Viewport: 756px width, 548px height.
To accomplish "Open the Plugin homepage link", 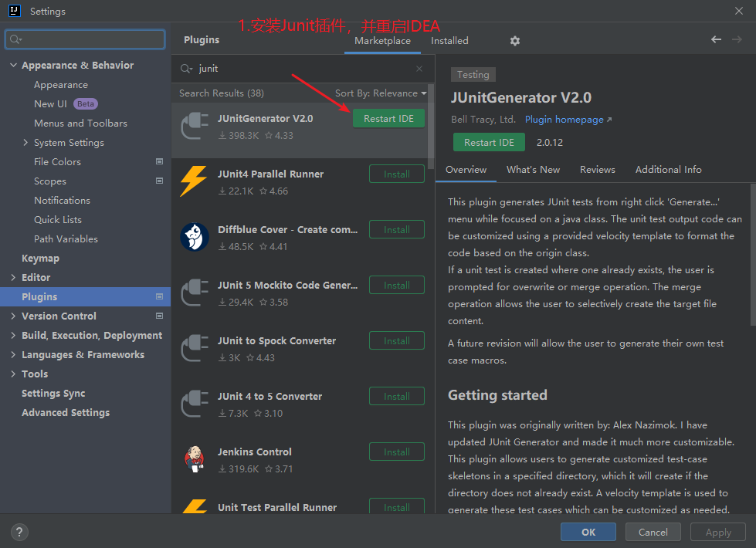I will click(x=568, y=120).
